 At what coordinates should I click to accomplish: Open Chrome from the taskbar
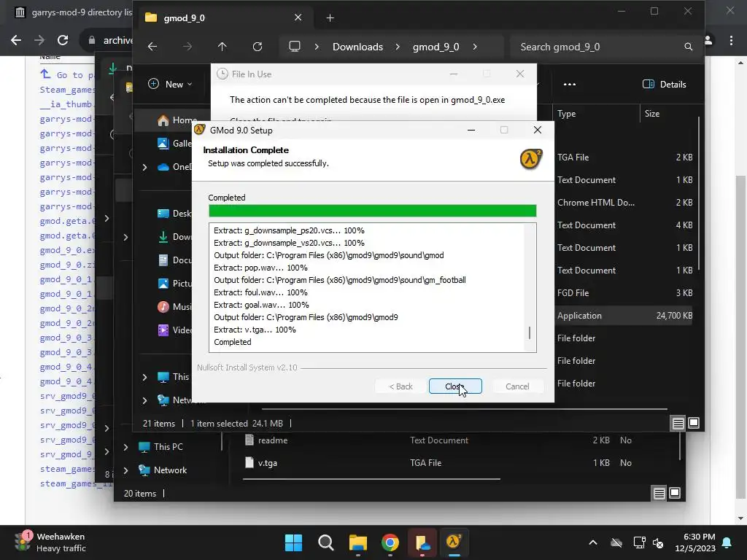point(390,542)
